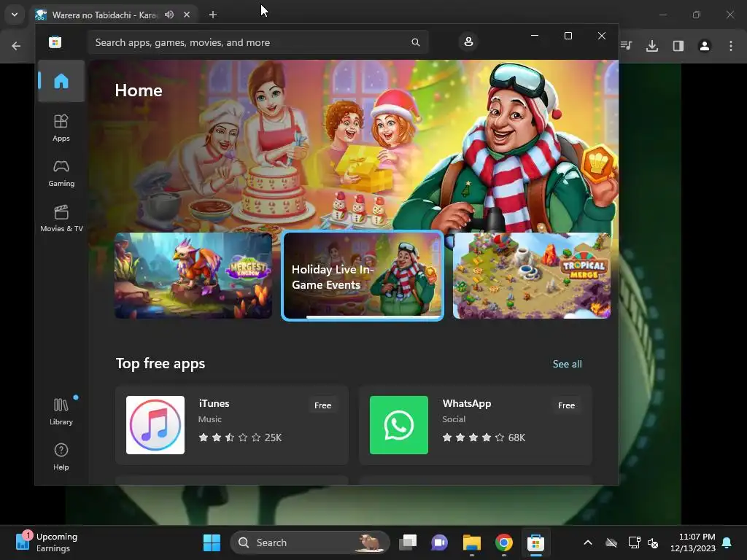This screenshot has height=560, width=747.
Task: Open the Mergest Kingdom banner thumbnail
Action: pyautogui.click(x=193, y=276)
